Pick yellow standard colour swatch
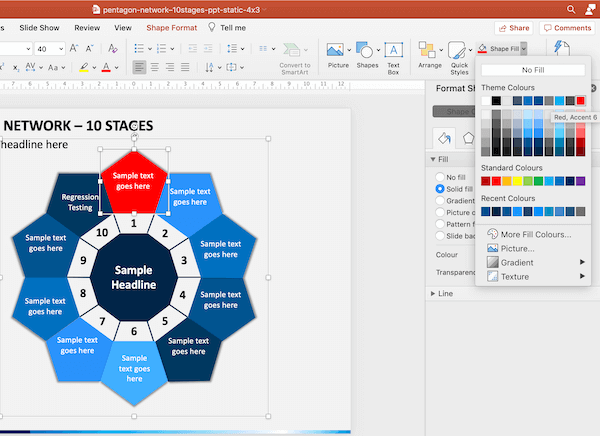The height and width of the screenshot is (436, 600). point(517,181)
